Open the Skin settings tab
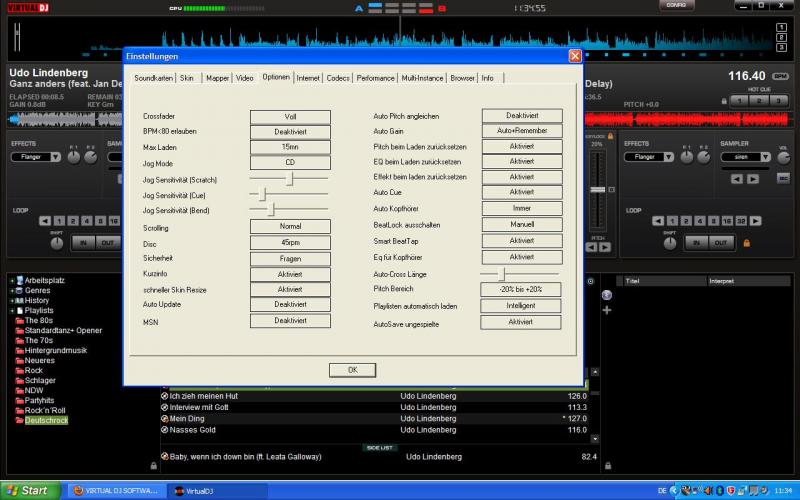Screen dimensions: 800x500 pyautogui.click(x=187, y=78)
